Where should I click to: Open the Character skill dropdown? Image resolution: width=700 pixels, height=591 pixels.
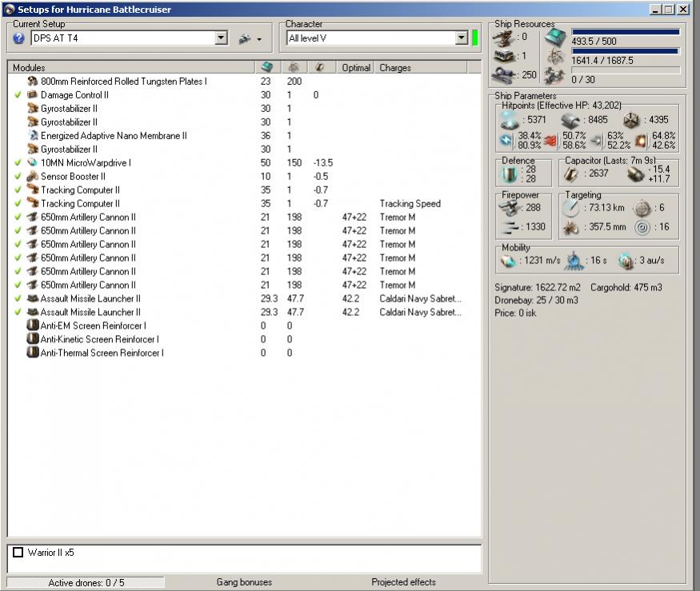pos(461,38)
